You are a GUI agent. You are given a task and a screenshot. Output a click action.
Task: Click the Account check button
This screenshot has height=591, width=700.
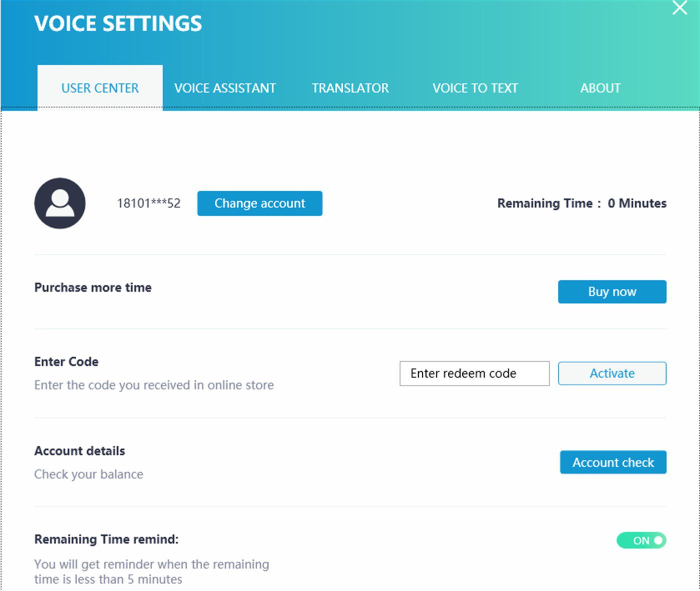(x=613, y=462)
